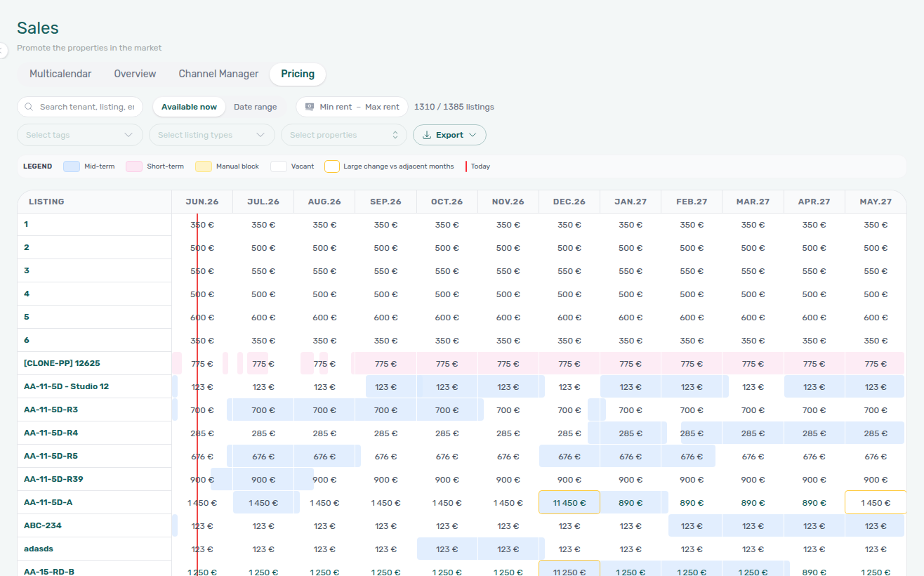Click the Export download icon

(427, 135)
